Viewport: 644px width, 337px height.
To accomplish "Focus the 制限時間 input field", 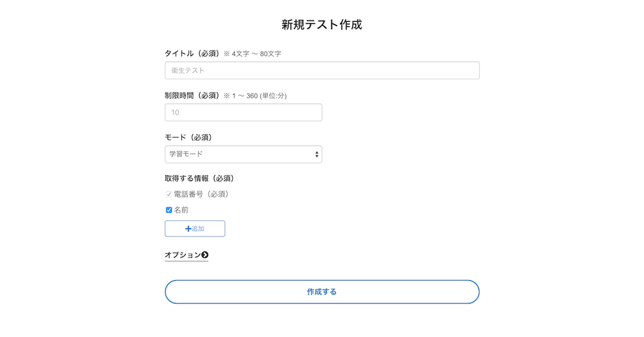I will pos(243,113).
